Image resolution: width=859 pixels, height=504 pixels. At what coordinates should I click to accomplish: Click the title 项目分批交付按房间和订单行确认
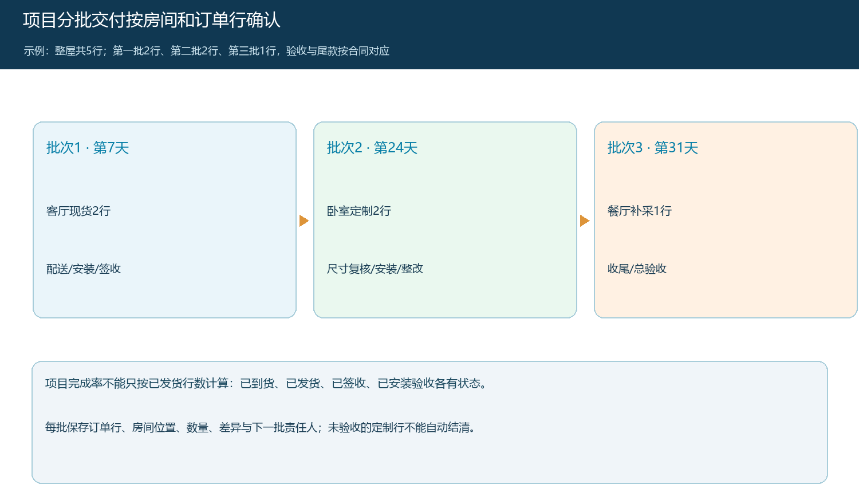(x=152, y=20)
